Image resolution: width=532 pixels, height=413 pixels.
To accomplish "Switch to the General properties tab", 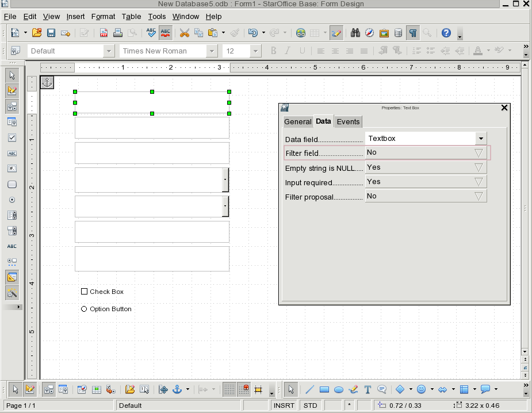I will (298, 121).
